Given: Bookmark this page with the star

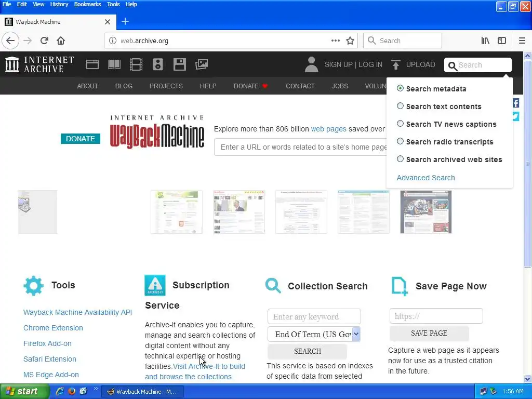Looking at the screenshot, I should [x=350, y=41].
